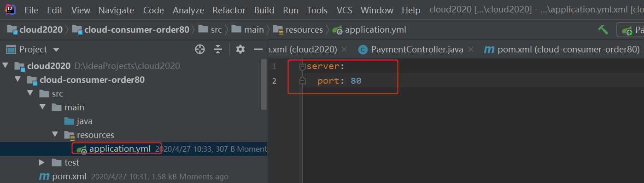
Task: Open Project panel settings gear
Action: [x=240, y=49]
